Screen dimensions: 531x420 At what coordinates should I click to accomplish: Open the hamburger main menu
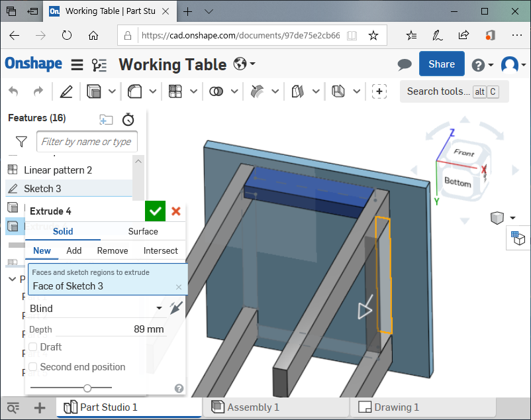coord(77,64)
